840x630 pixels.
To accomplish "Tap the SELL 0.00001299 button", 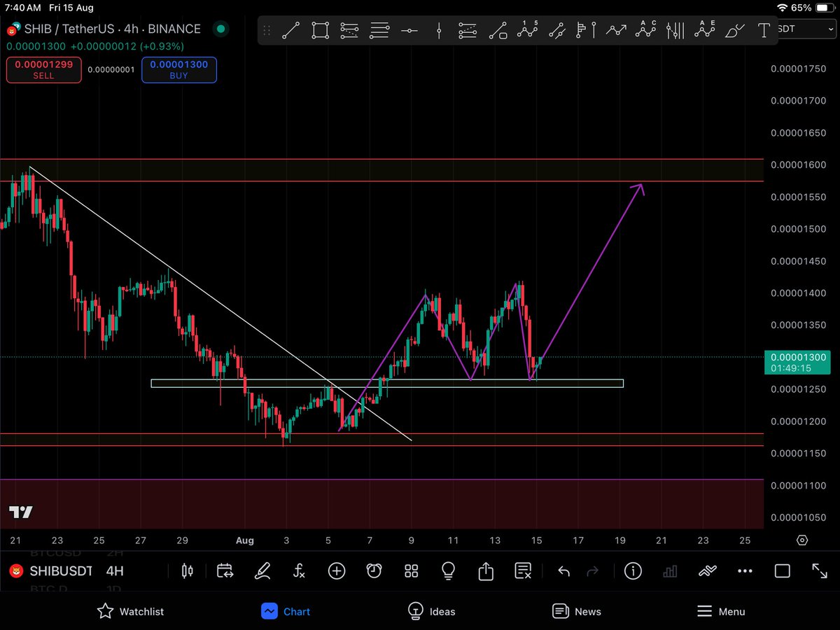I will 43,70.
